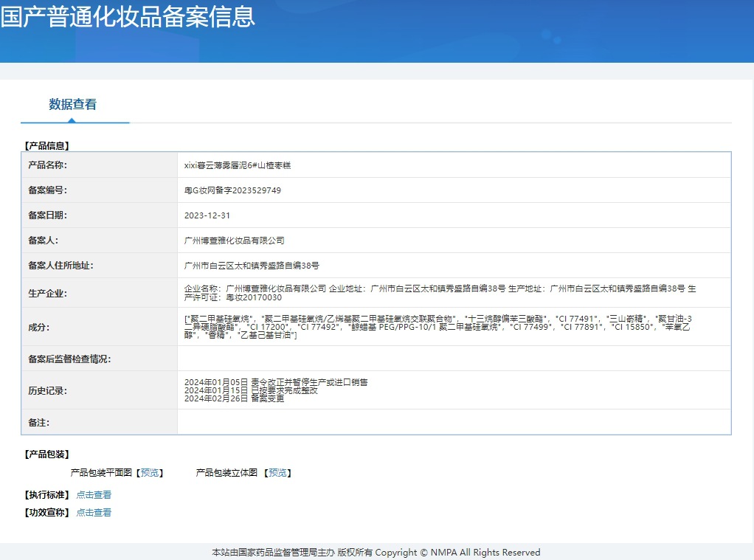Click the 【执行标准】 label
Image resolution: width=754 pixels, height=560 pixels.
click(x=47, y=494)
